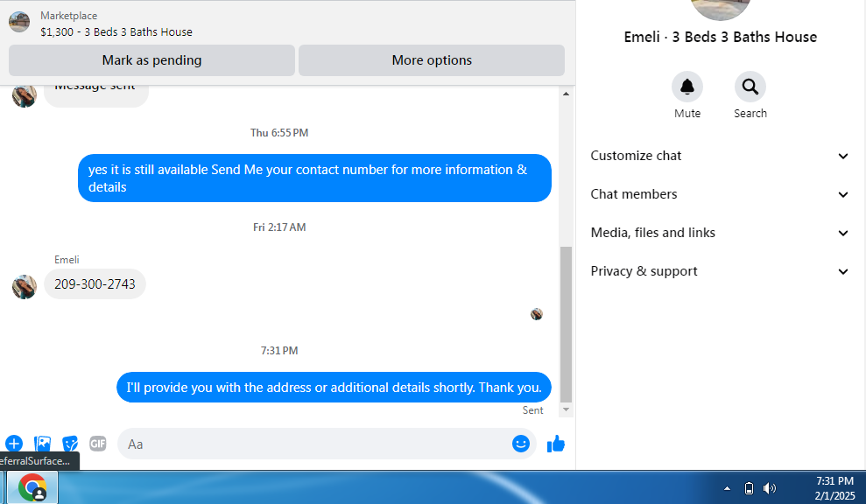Click the chat scrollbar thumb
This screenshot has width=866, height=504.
(566, 324)
